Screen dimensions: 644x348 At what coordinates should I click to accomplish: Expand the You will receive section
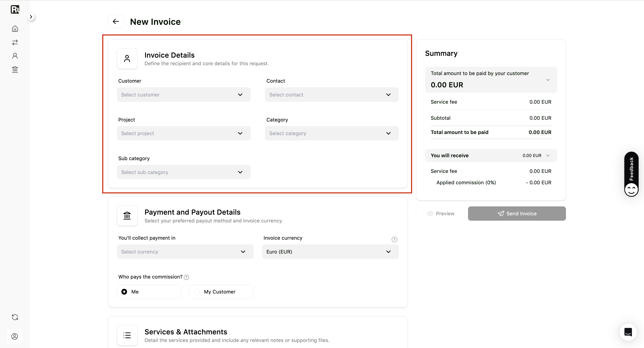491,155
